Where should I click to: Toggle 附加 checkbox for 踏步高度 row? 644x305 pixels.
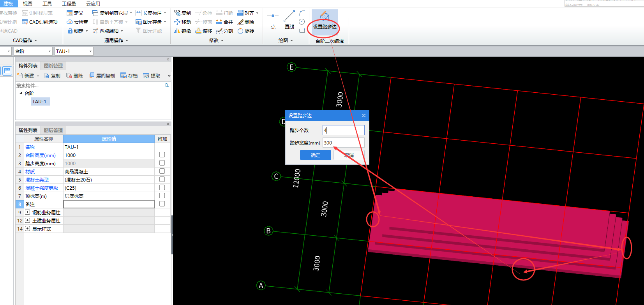coord(162,163)
